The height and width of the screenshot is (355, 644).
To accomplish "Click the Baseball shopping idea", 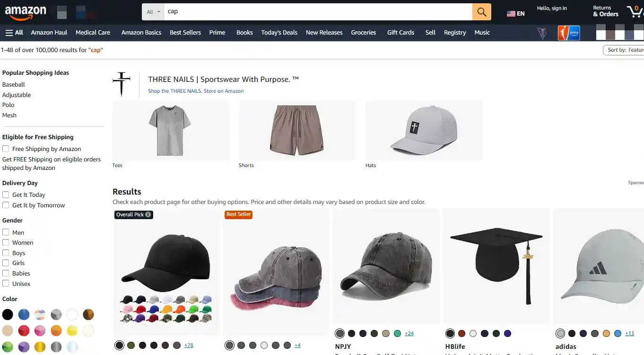I will (x=14, y=84).
